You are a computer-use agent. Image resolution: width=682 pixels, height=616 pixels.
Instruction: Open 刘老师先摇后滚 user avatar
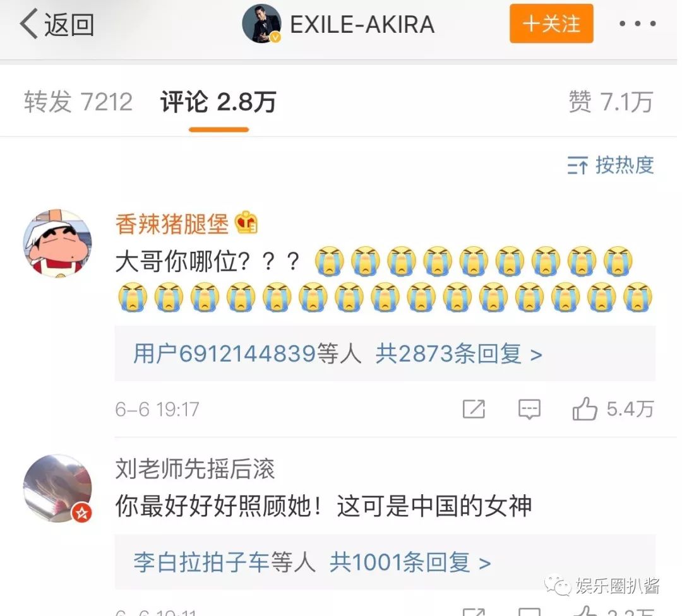pyautogui.click(x=57, y=489)
